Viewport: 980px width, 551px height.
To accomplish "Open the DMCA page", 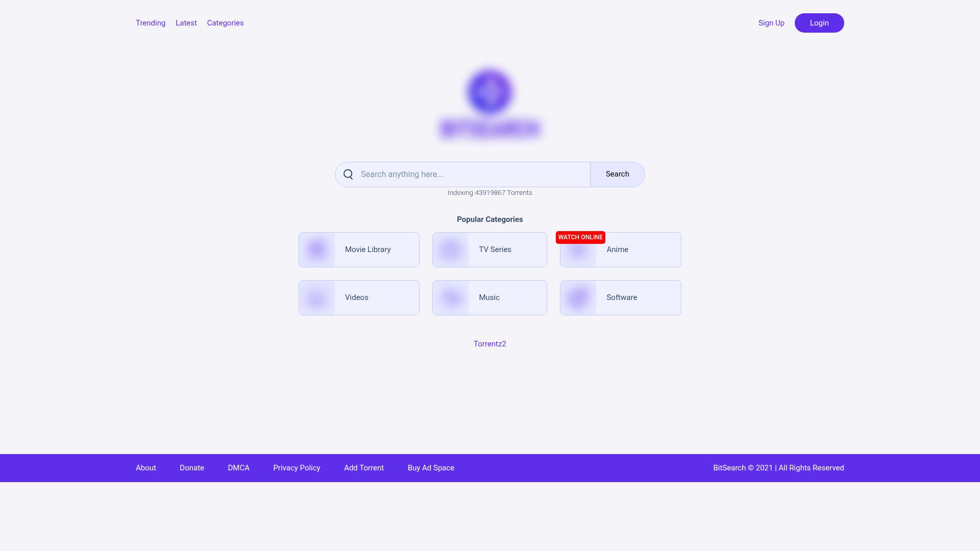I will point(238,468).
